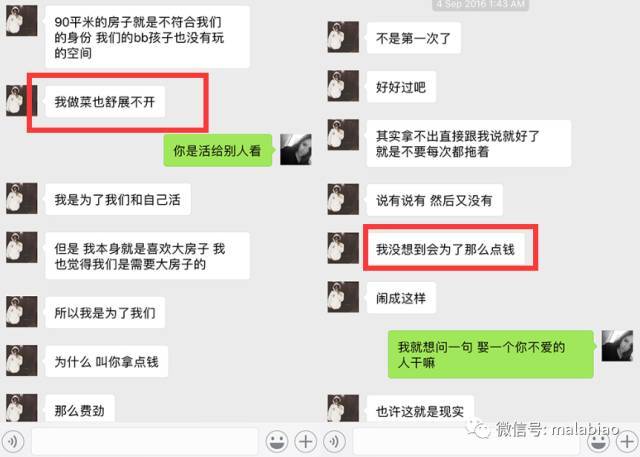
Task: Tap the plus attachment icon in right chat
Action: pyautogui.click(x=627, y=442)
